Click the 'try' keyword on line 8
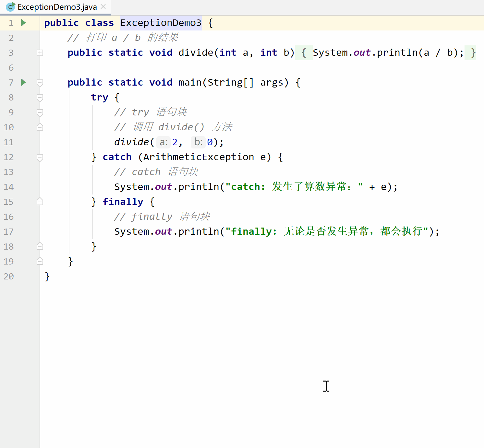Viewport: 484px width, 448px height. pos(100,97)
